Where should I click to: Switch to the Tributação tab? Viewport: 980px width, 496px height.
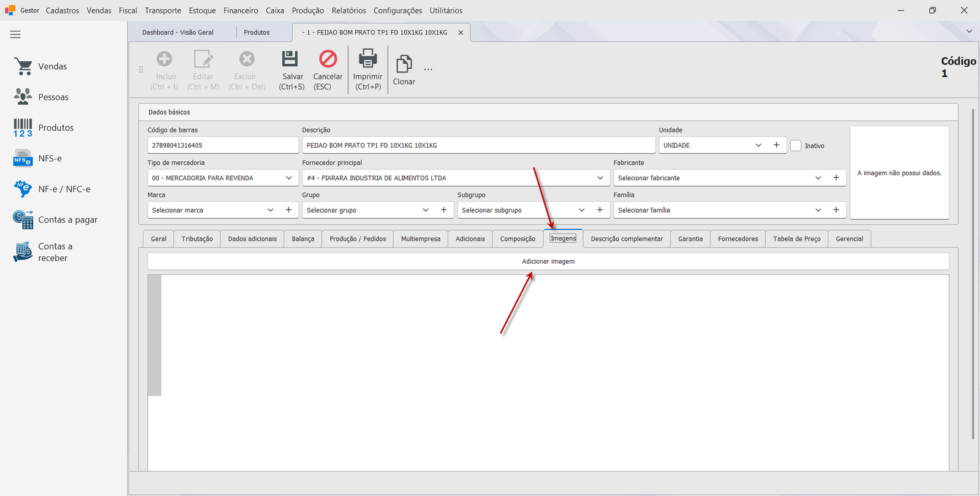[197, 238]
